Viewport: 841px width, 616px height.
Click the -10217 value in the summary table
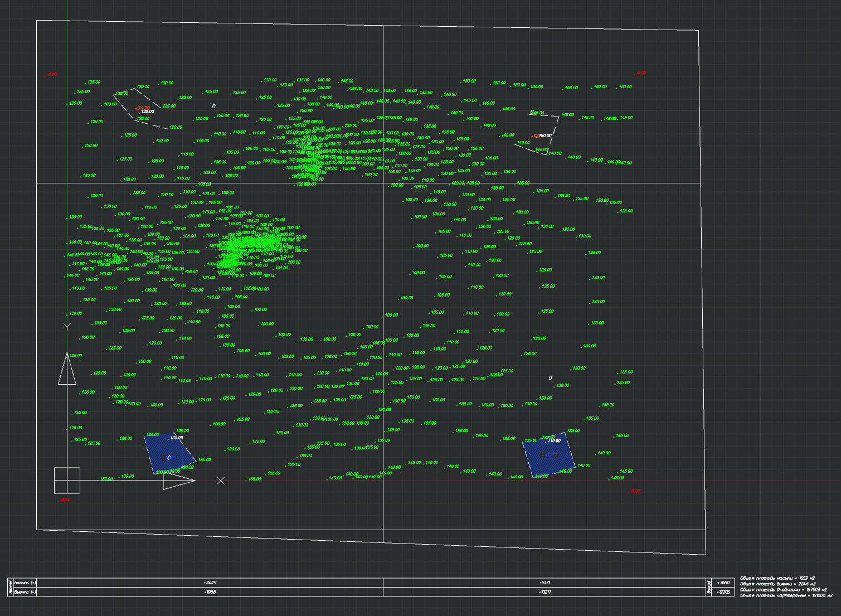click(x=544, y=592)
